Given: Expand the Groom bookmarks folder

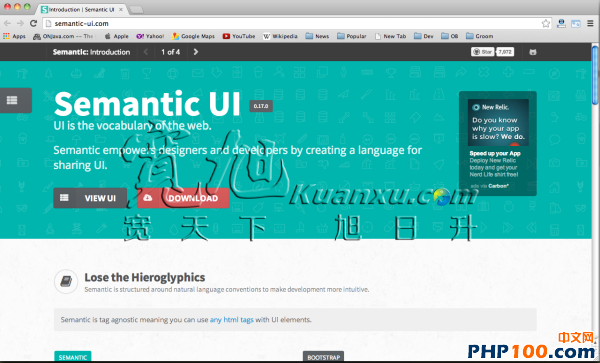Looking at the screenshot, I should point(479,36).
